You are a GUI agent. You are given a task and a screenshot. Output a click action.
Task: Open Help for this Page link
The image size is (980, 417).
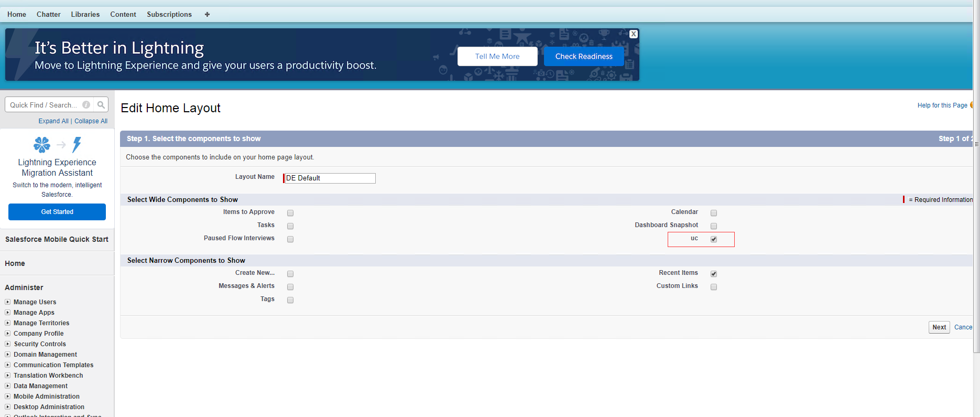[942, 105]
